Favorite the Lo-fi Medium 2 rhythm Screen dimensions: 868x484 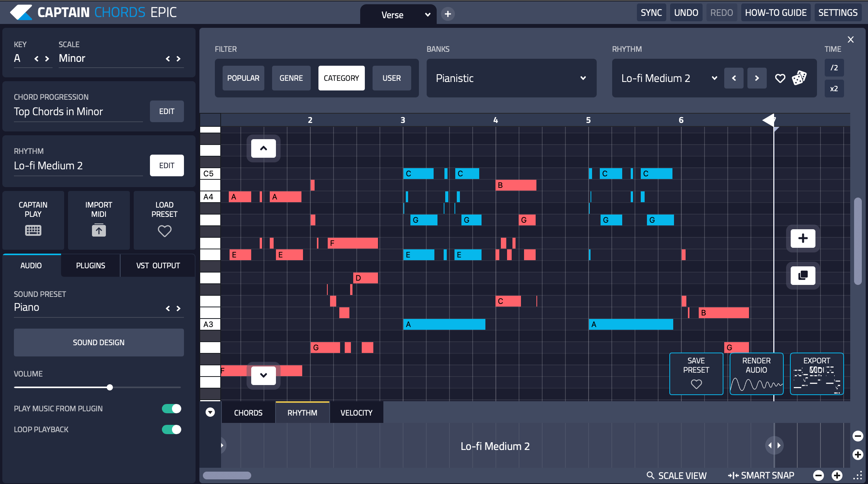click(x=779, y=78)
